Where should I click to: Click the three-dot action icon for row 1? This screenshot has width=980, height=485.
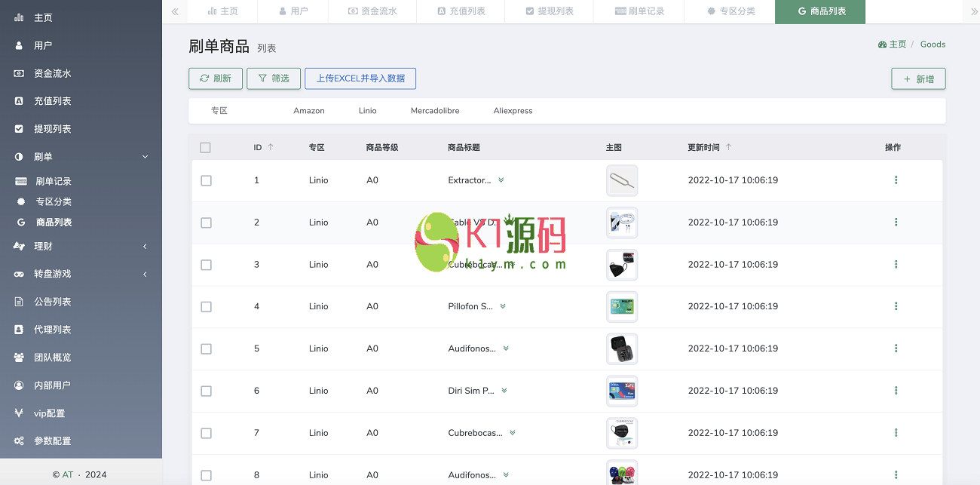coord(896,180)
